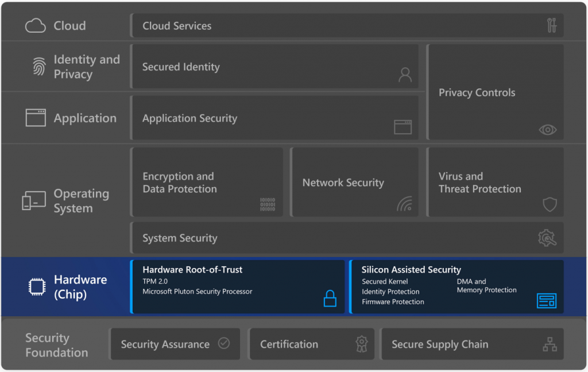Click the binary code icon in Encryption and Data Protection
This screenshot has height=372, width=588.
click(269, 204)
